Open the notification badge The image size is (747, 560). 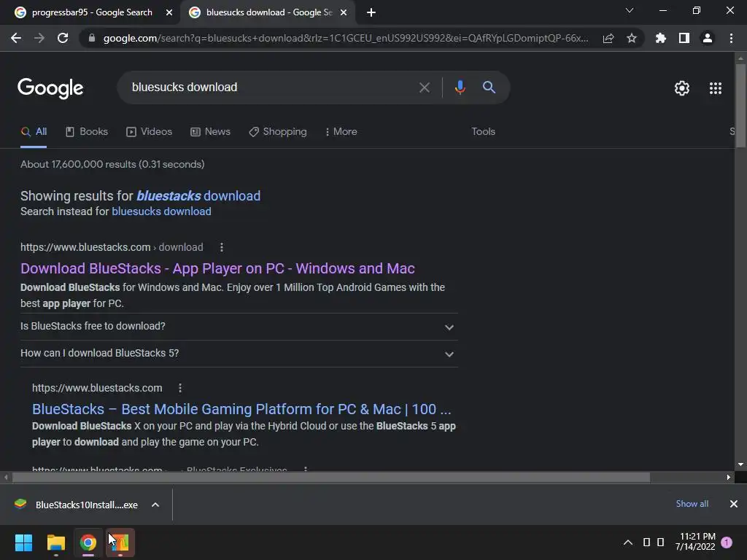(x=727, y=542)
